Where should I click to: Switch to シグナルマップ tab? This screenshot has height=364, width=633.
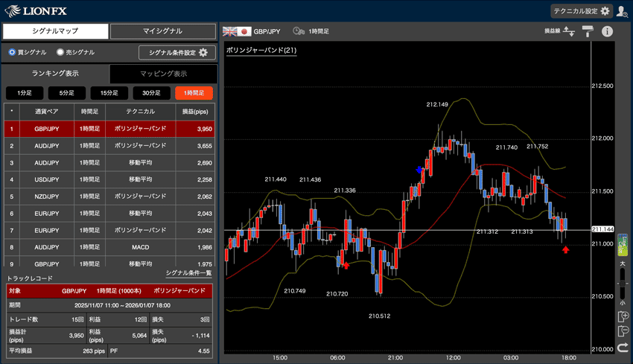point(55,31)
